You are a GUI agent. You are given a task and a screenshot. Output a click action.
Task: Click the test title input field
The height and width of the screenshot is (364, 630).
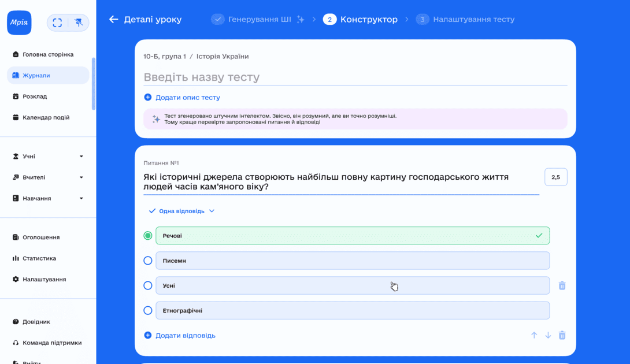pyautogui.click(x=355, y=77)
